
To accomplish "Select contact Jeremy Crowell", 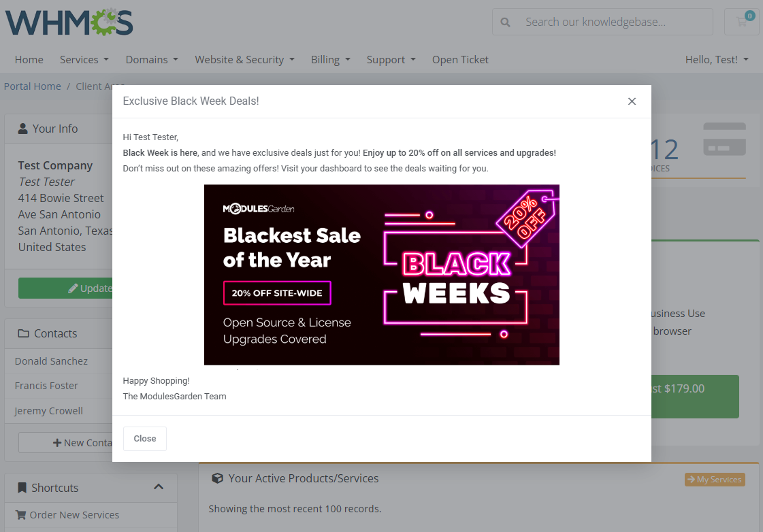I will (48, 411).
